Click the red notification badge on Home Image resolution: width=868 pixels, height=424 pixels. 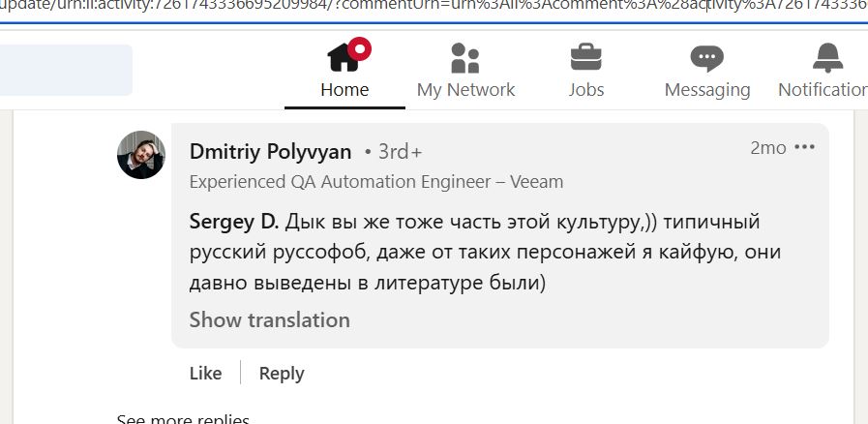pyautogui.click(x=360, y=48)
